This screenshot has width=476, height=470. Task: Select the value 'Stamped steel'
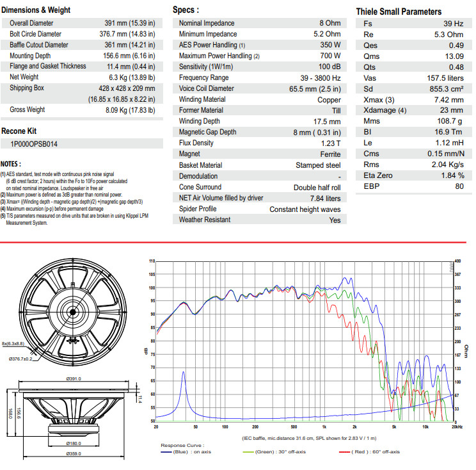(x=318, y=165)
